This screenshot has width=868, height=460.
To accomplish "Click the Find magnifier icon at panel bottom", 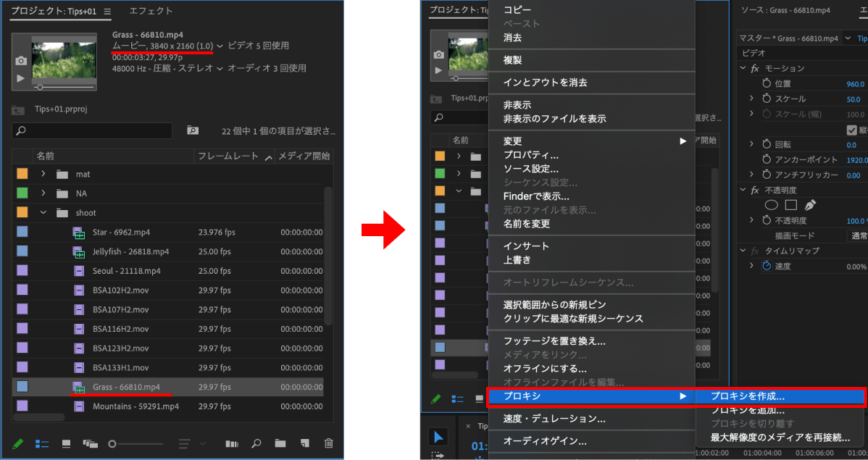I will coord(256,443).
